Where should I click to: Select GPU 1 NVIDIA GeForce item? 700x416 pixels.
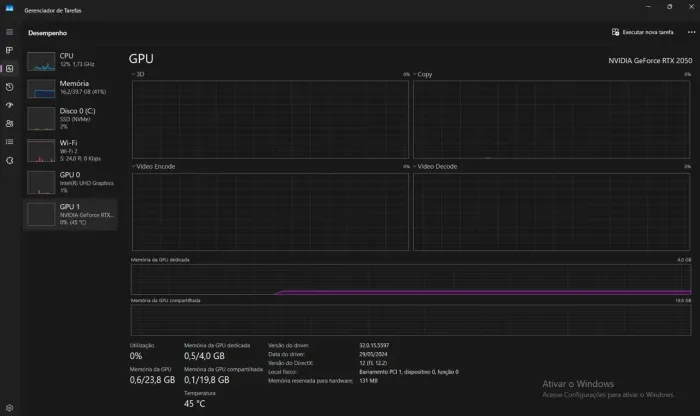point(70,214)
